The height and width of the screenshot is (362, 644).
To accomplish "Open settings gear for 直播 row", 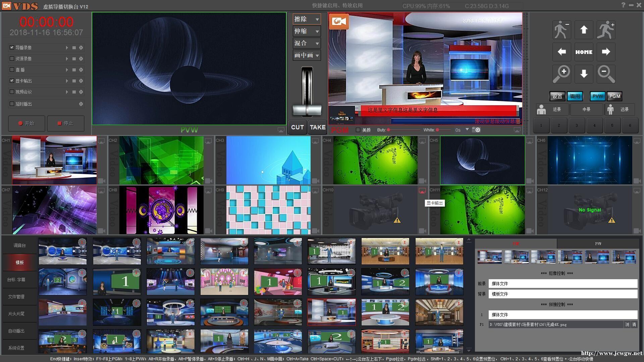I will 81,70.
